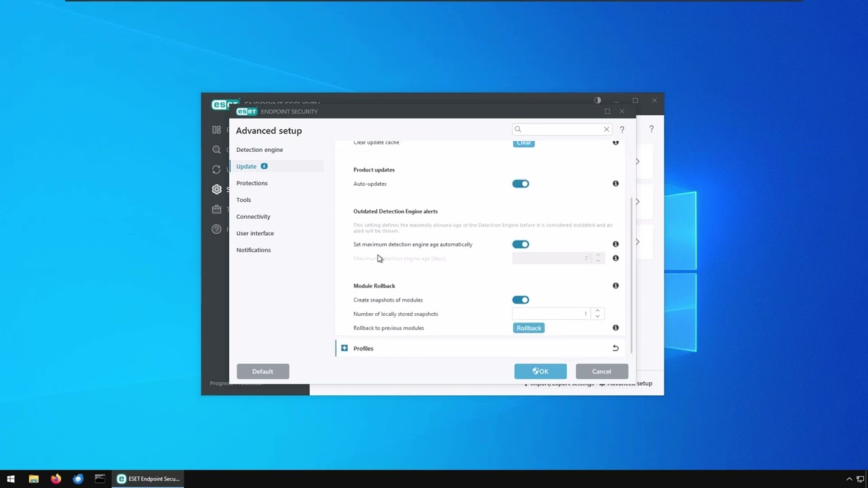Toggle contrast theme icon in main window
868x488 pixels.
pyautogui.click(x=597, y=100)
